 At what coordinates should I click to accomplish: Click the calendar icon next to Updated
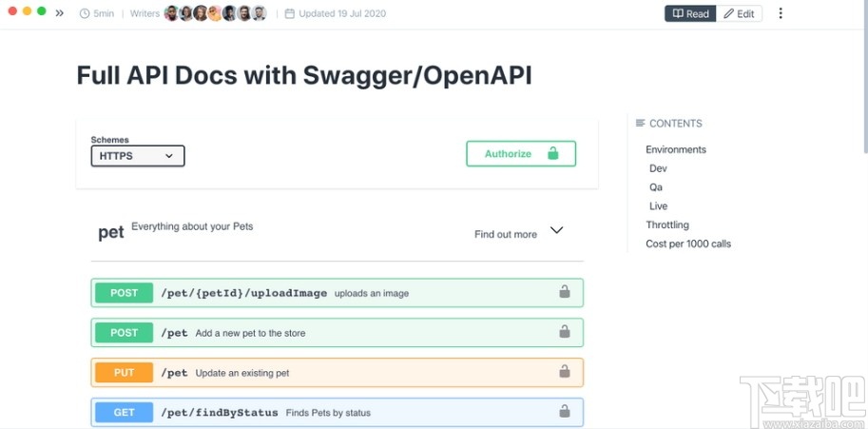point(290,14)
